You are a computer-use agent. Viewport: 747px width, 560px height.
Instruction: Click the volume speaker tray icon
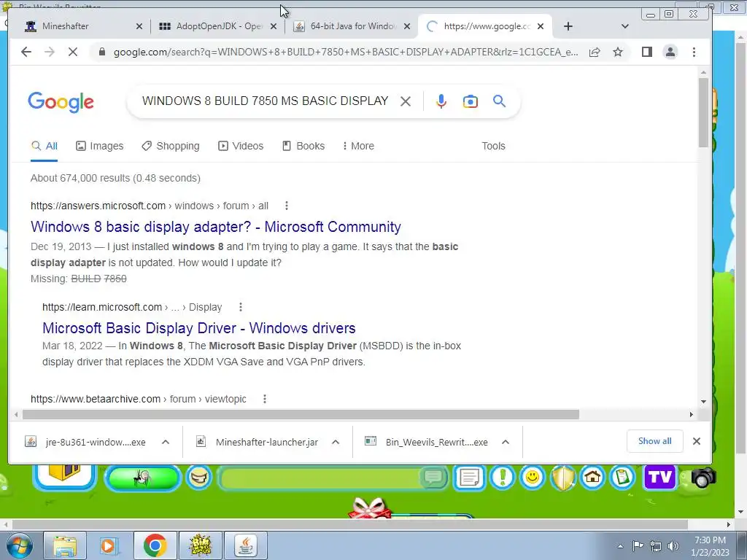point(673,546)
